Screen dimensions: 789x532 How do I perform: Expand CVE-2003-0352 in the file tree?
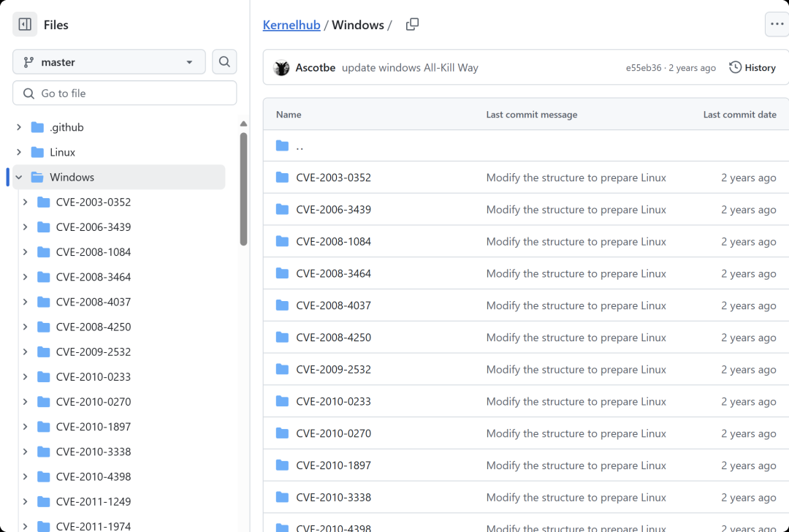pyautogui.click(x=25, y=202)
